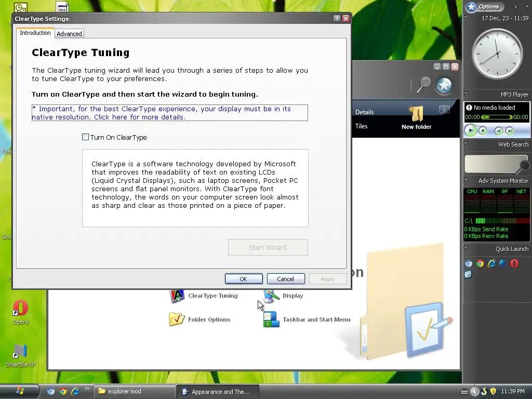532x399 pixels.
Task: Launch the first Chromium icon in Quick Launch
Action: pyautogui.click(x=469, y=263)
